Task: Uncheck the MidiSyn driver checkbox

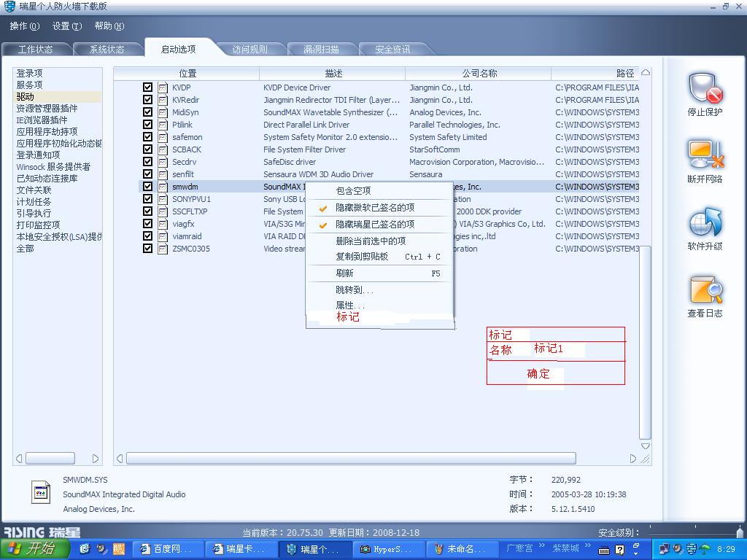Action: click(x=147, y=112)
